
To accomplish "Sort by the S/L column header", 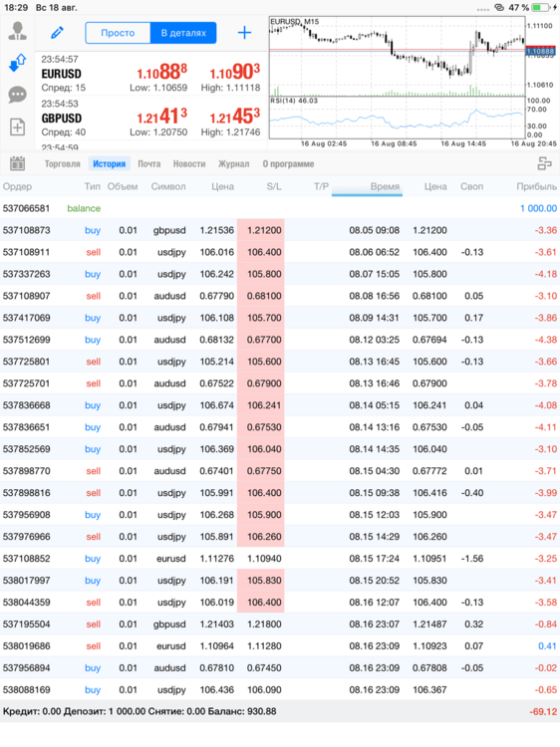I will (x=274, y=186).
